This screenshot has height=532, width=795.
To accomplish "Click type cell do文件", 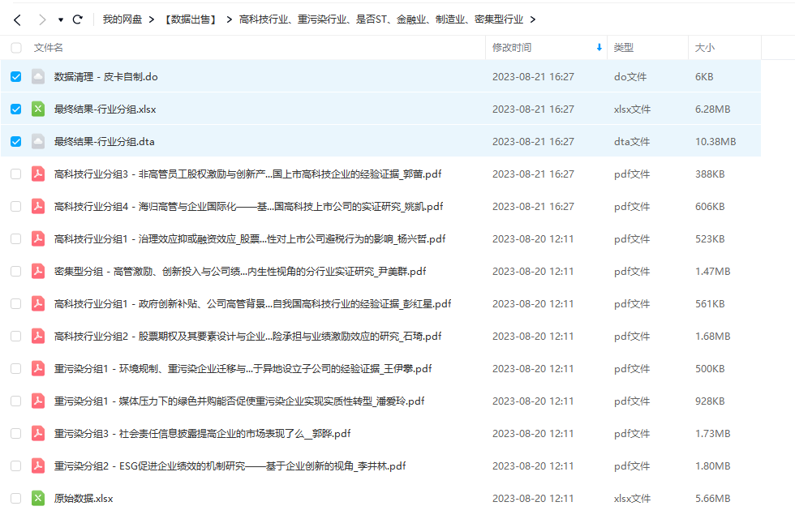I will click(x=630, y=76).
